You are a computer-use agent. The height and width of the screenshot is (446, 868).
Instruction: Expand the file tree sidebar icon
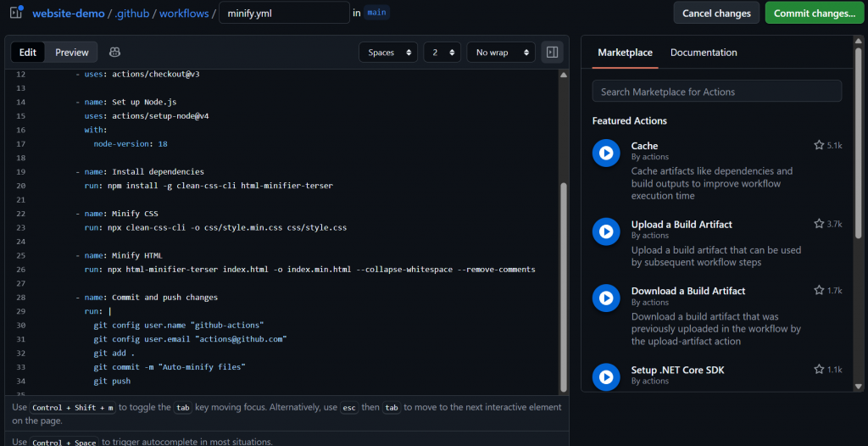click(x=16, y=12)
